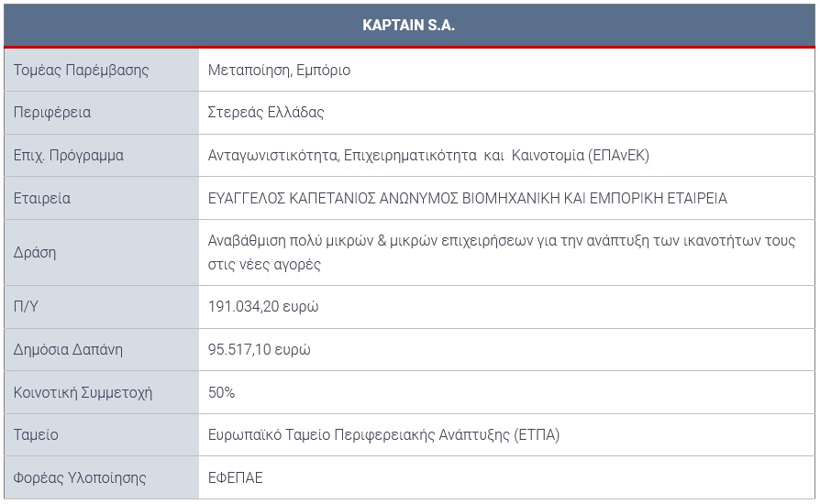Select the Δημόσια Δαπάνη label
Viewport: 820px width, 504px height.
68,349
